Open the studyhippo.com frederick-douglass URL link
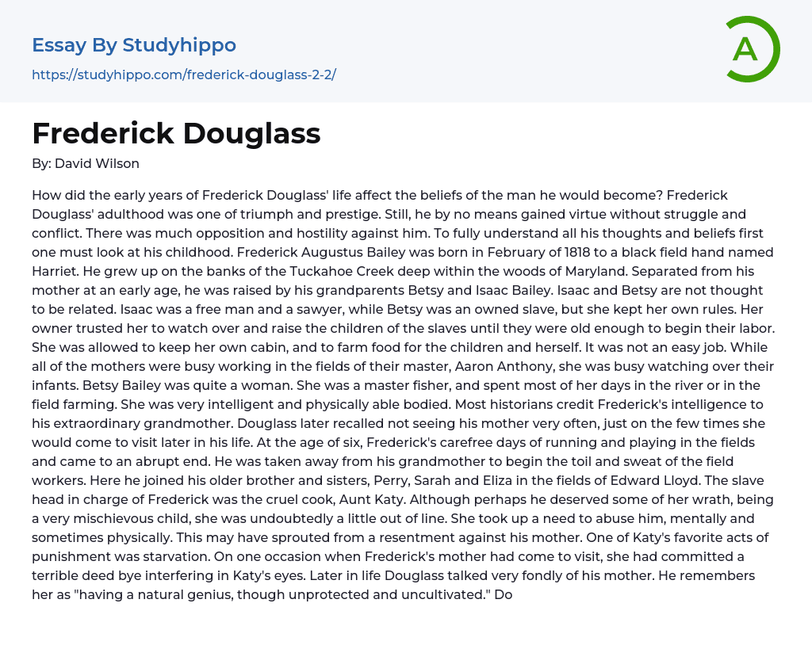 click(x=184, y=74)
